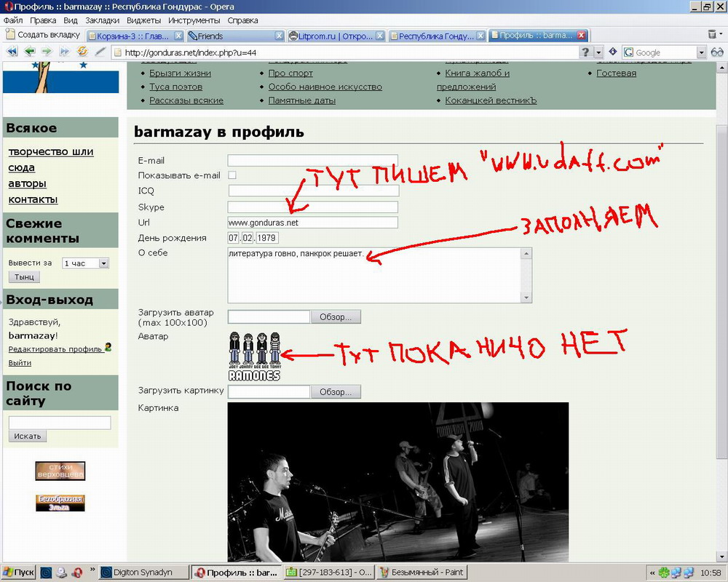Close the Friends tab with its X
This screenshot has height=582, width=728.
(279, 36)
